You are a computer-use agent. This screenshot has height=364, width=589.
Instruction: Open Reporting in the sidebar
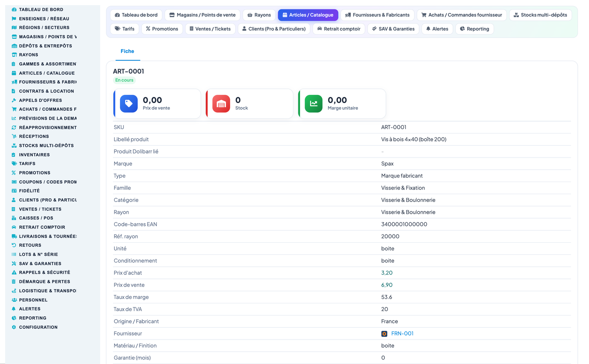coord(33,318)
